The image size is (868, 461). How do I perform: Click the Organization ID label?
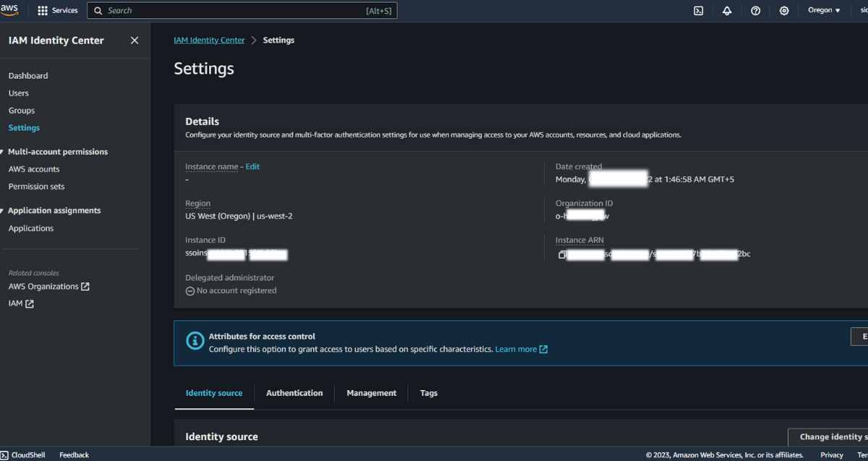pos(584,204)
